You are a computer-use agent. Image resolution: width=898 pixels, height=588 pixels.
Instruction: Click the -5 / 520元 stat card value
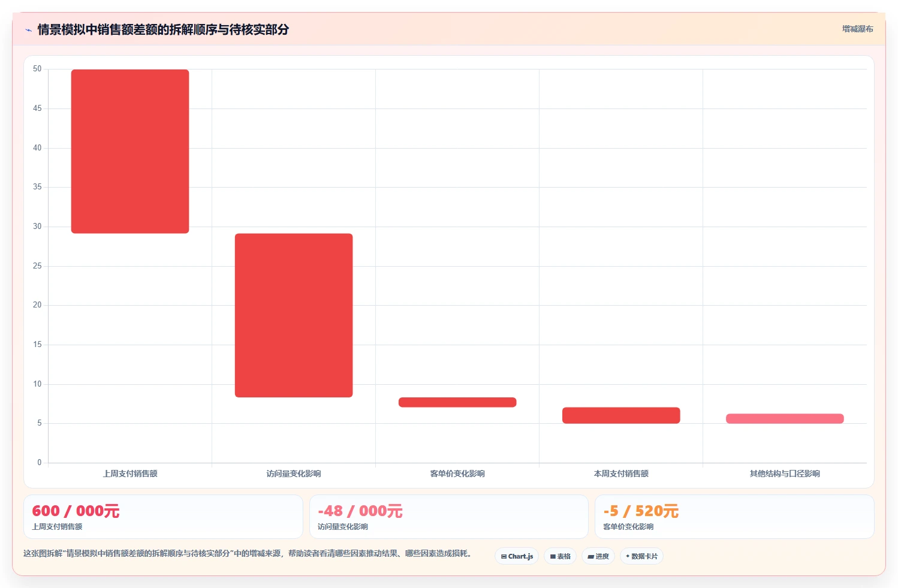coord(641,511)
